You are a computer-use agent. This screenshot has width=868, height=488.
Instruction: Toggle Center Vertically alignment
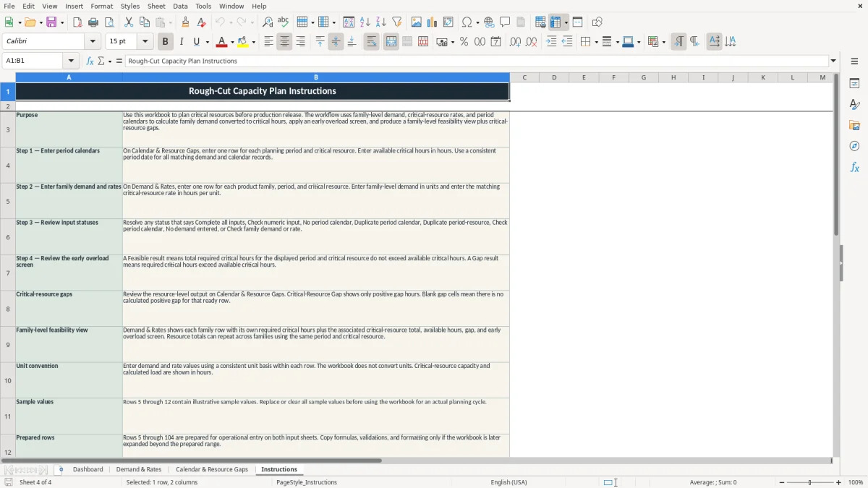[336, 42]
